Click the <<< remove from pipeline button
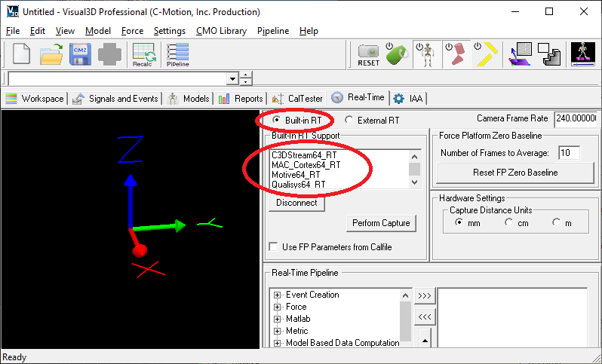The width and height of the screenshot is (602, 364). coord(425,317)
